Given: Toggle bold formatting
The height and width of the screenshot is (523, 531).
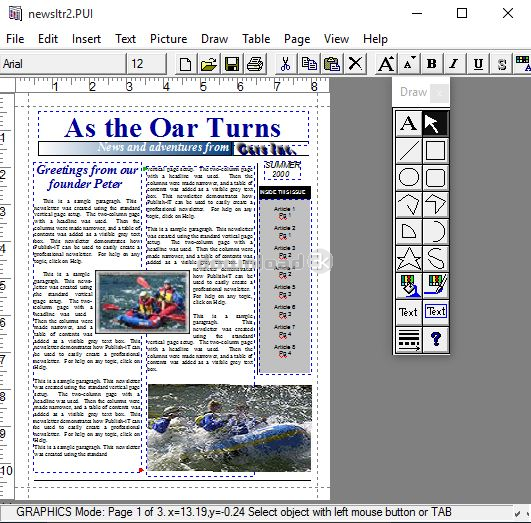Looking at the screenshot, I should pyautogui.click(x=431, y=64).
